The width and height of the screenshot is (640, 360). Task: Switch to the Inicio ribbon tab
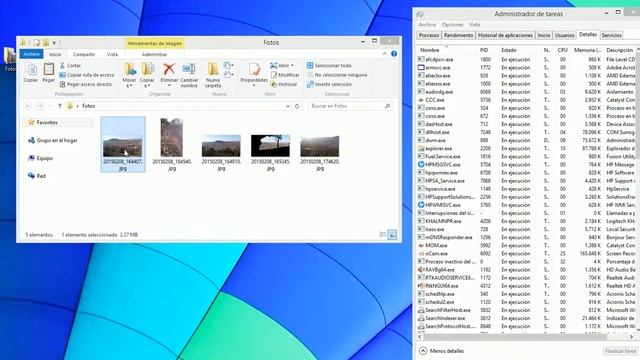click(55, 54)
